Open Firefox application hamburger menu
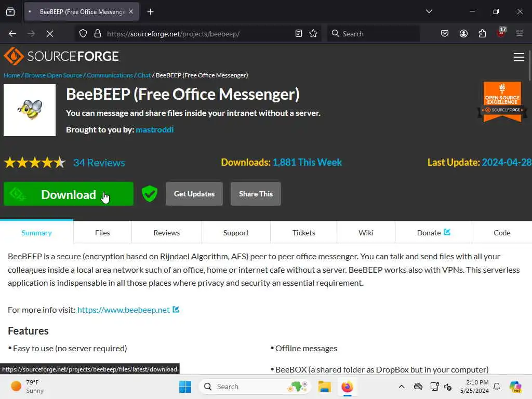532x399 pixels. [520, 34]
